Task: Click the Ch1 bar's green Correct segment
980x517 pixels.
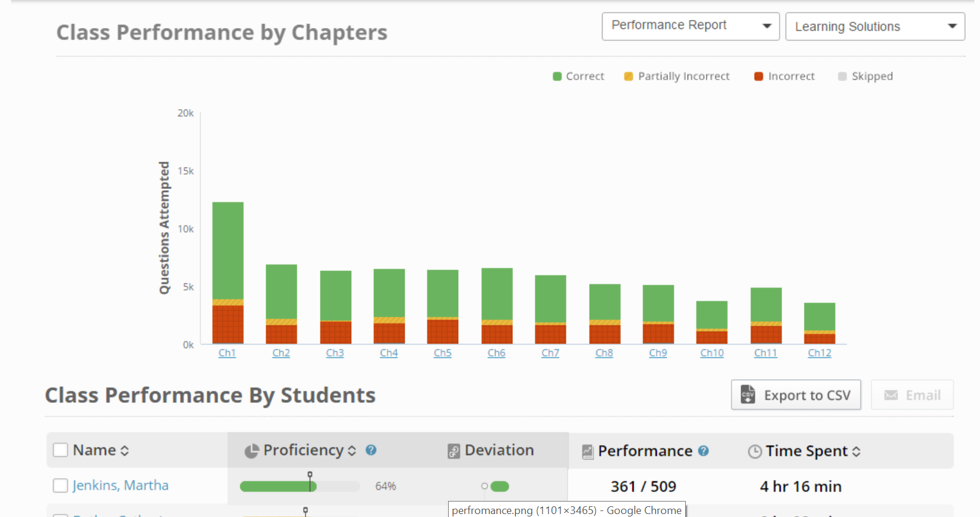Action: (x=228, y=250)
